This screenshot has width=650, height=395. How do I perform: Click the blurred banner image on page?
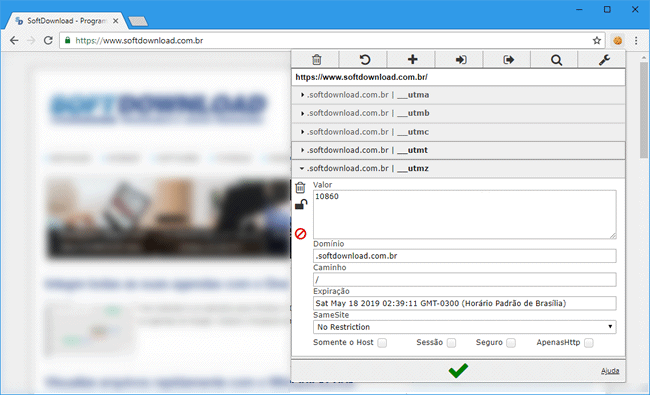[168, 218]
